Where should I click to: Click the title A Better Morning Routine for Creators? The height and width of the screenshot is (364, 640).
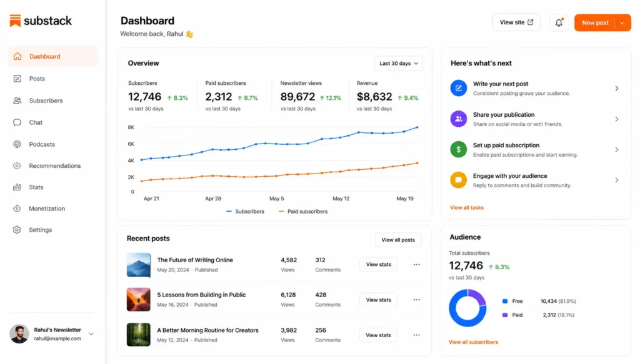[207, 330]
